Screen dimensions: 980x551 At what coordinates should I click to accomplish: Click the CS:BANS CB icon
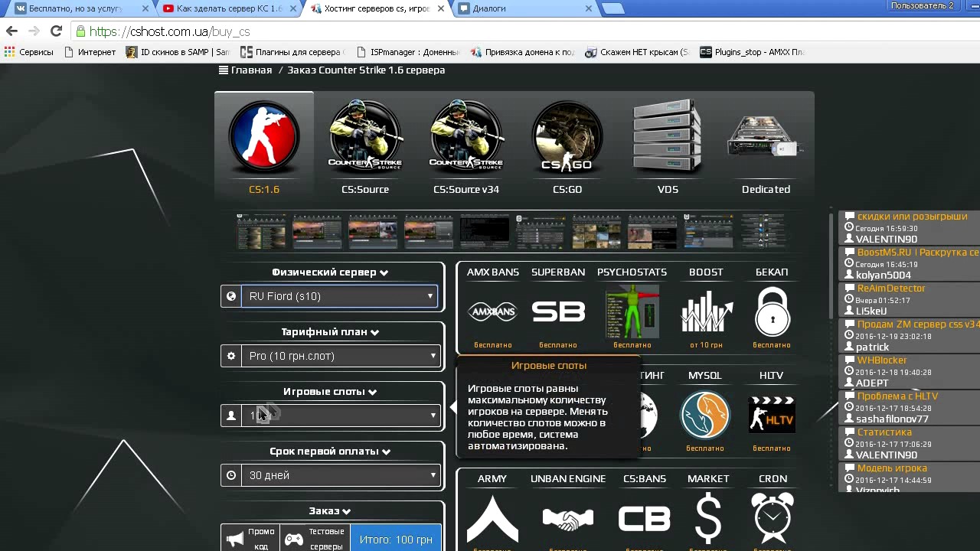[x=644, y=519]
